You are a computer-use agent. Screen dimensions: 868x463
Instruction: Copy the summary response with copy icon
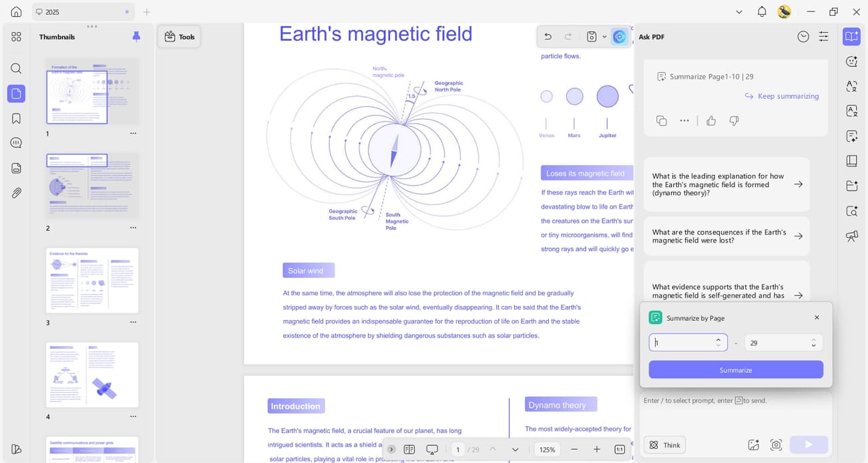tap(662, 121)
